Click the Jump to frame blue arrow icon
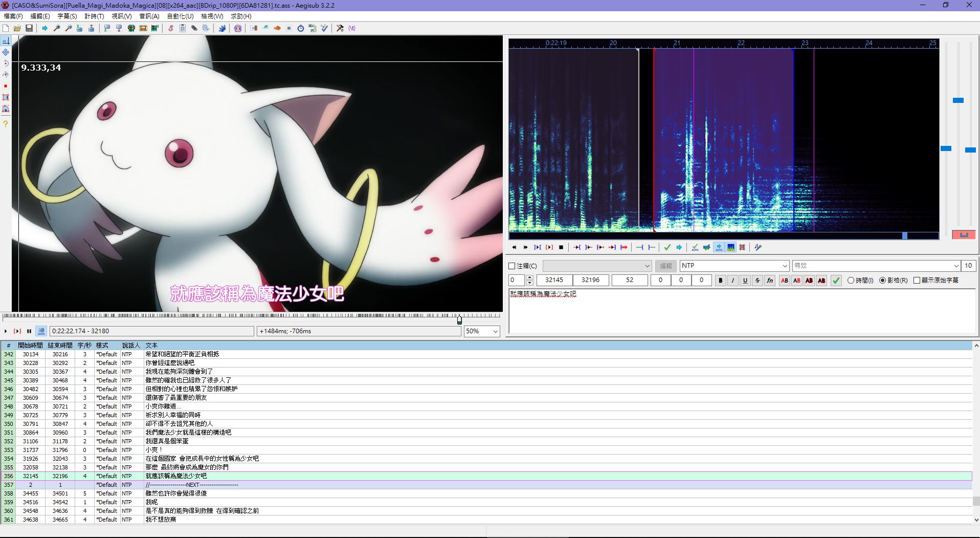This screenshot has height=538, width=980. click(x=45, y=28)
